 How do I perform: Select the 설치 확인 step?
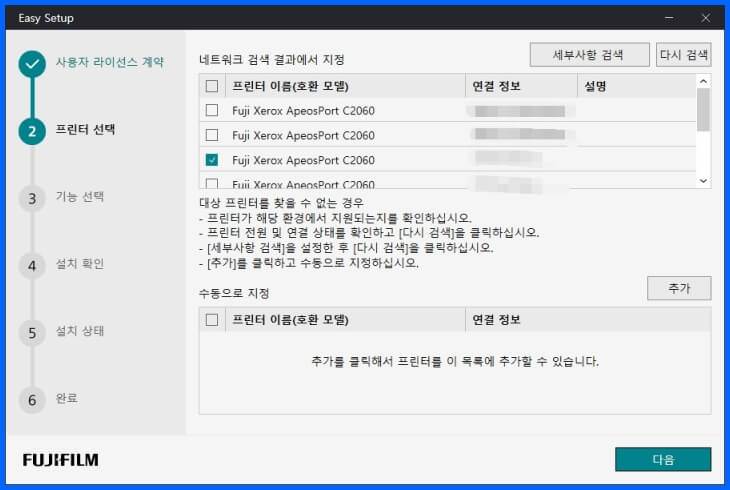point(80,264)
